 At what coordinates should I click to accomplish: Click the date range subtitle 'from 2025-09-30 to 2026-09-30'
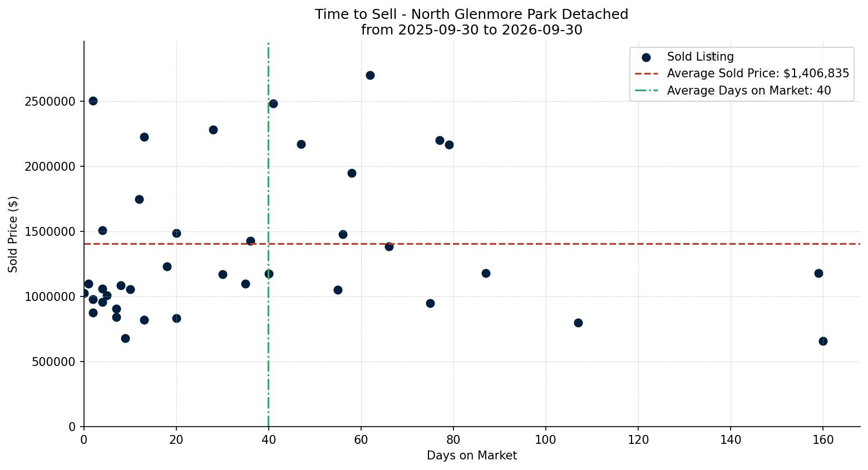[x=471, y=30]
